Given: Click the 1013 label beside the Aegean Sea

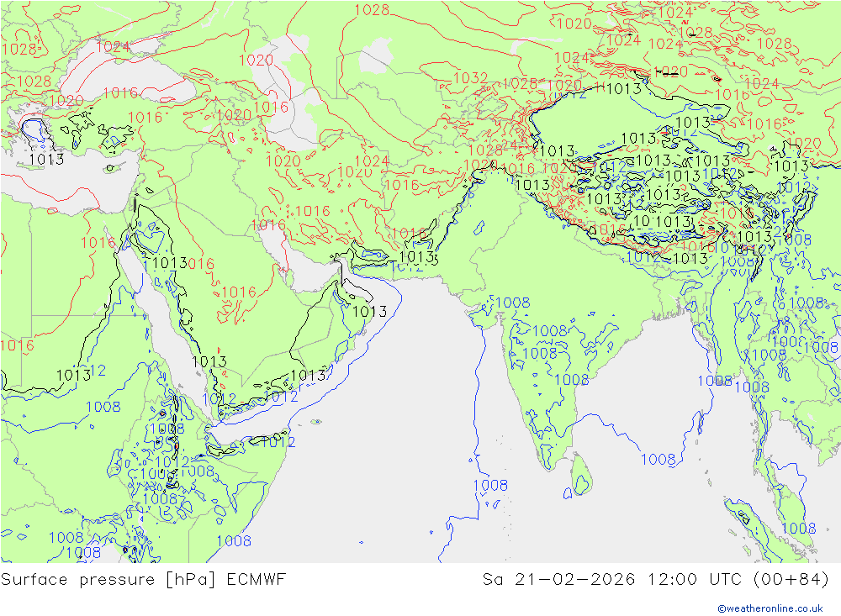Looking at the screenshot, I should [x=46, y=159].
